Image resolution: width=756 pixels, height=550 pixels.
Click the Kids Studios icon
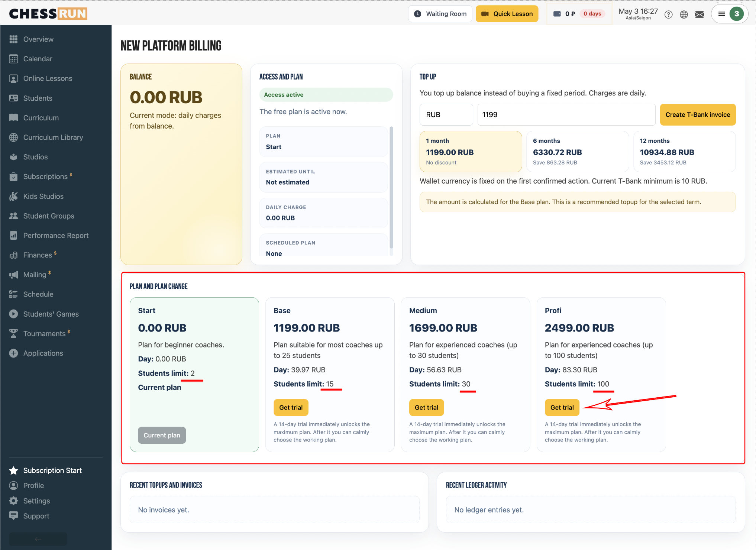(x=13, y=196)
